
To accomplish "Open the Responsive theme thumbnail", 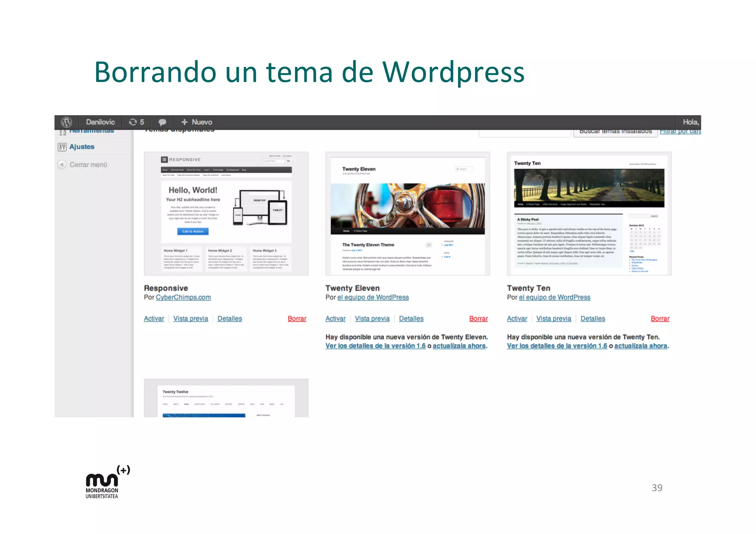I will coord(226,214).
